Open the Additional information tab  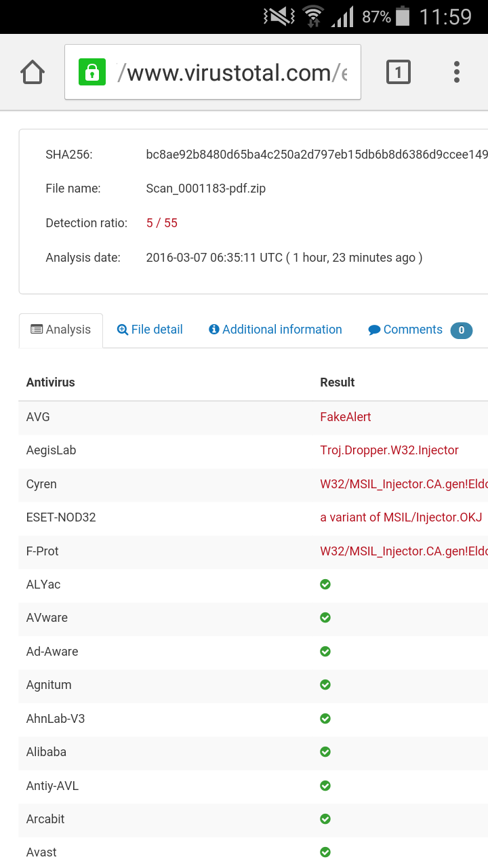click(x=275, y=330)
